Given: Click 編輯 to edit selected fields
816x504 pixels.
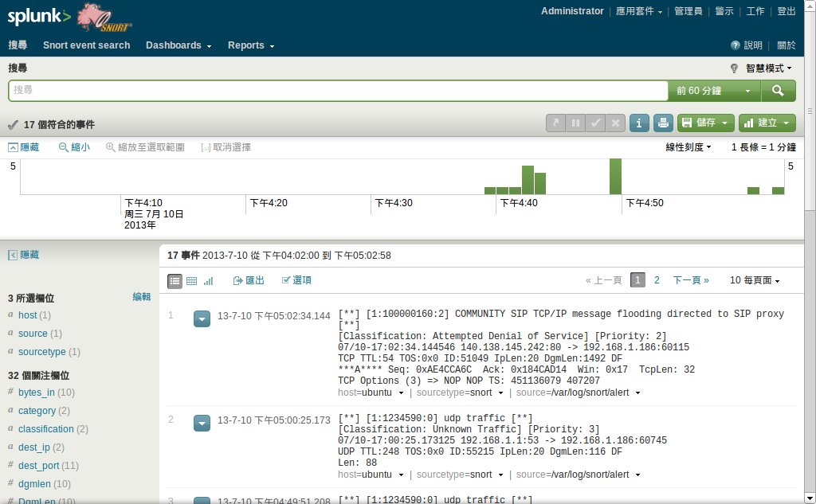Looking at the screenshot, I should point(141,296).
